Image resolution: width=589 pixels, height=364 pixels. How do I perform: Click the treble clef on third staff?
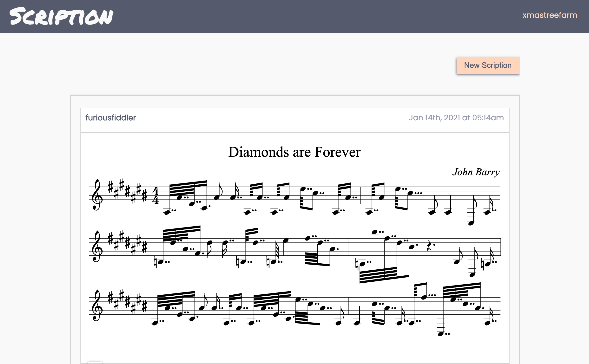[97, 305]
